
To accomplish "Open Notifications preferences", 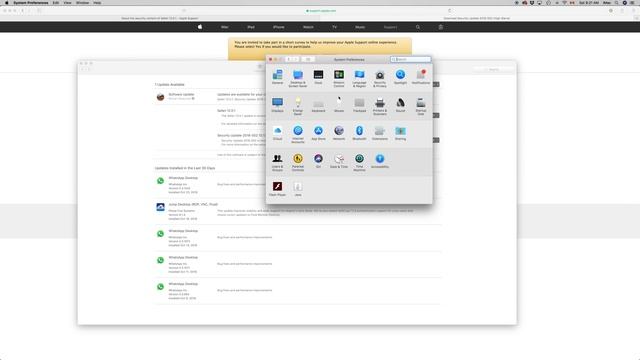I will click(420, 77).
